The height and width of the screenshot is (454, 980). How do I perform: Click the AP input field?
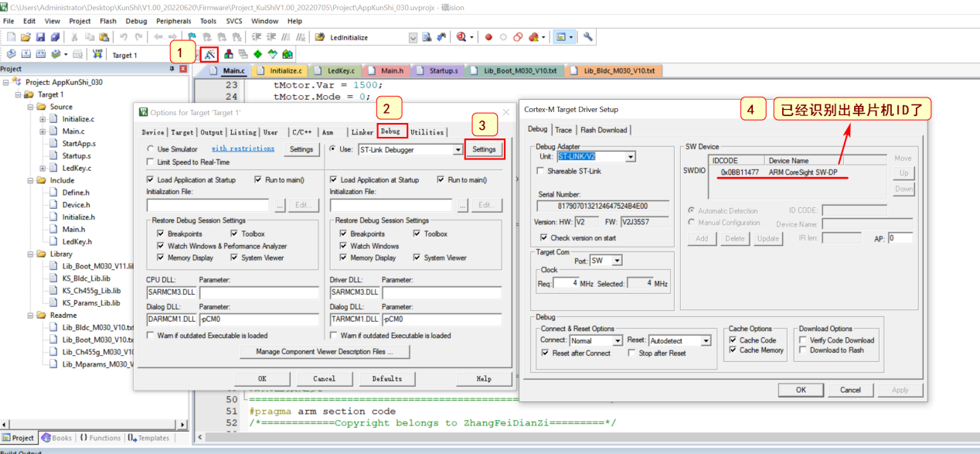click(x=900, y=238)
